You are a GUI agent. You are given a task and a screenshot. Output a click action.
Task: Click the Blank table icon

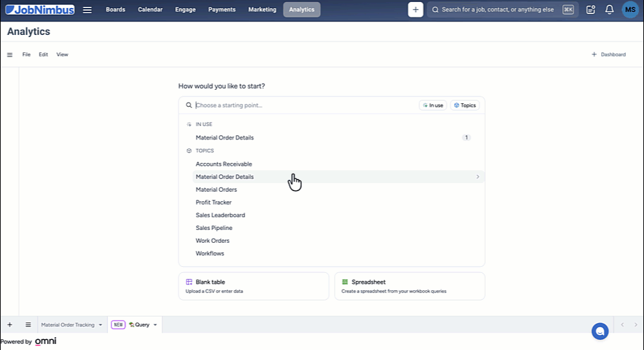click(189, 282)
